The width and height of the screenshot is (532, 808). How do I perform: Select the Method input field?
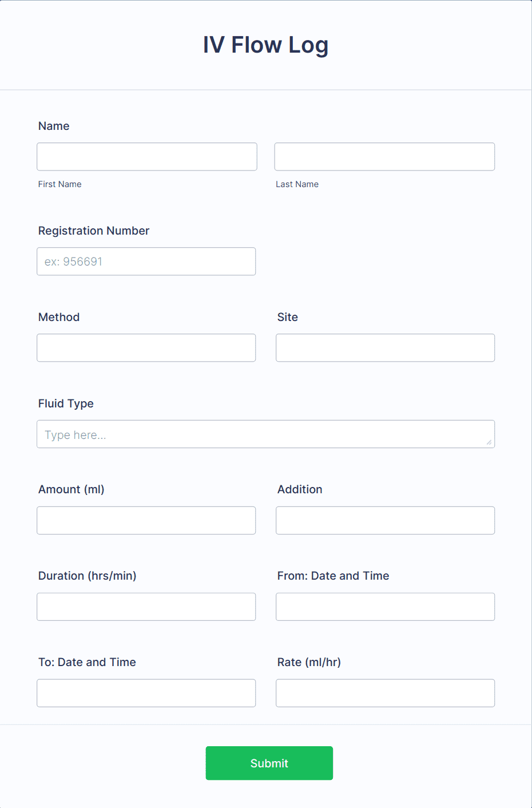146,347
